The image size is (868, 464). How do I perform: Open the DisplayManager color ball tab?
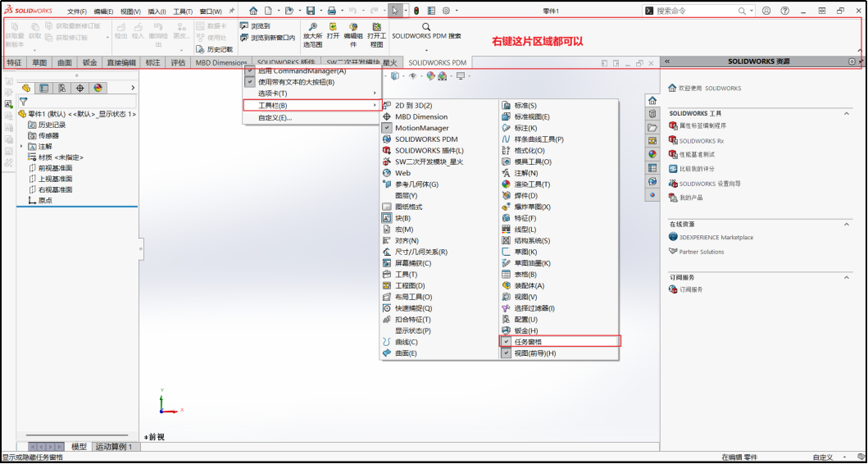98,88
